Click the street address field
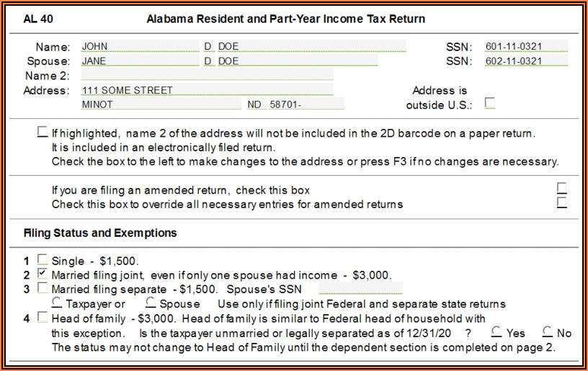 coord(206,90)
